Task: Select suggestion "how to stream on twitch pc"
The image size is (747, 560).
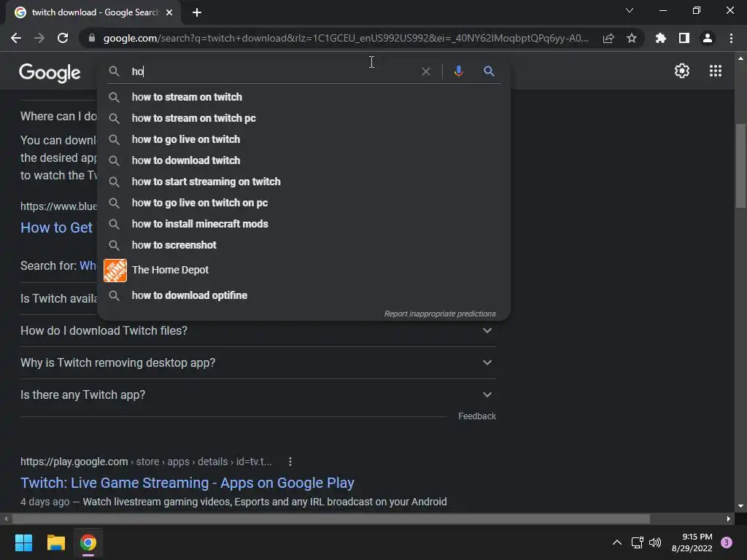Action: [304, 118]
